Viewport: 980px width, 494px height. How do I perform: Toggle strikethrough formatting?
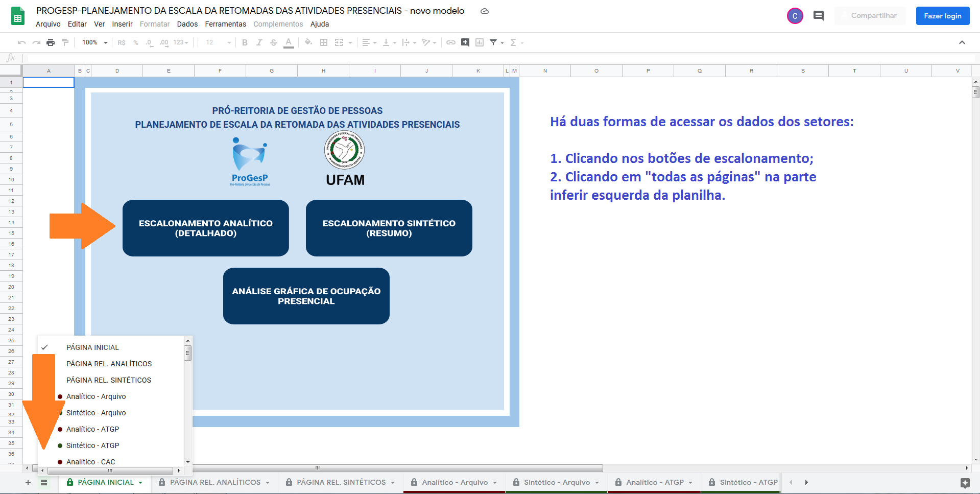[x=274, y=42]
